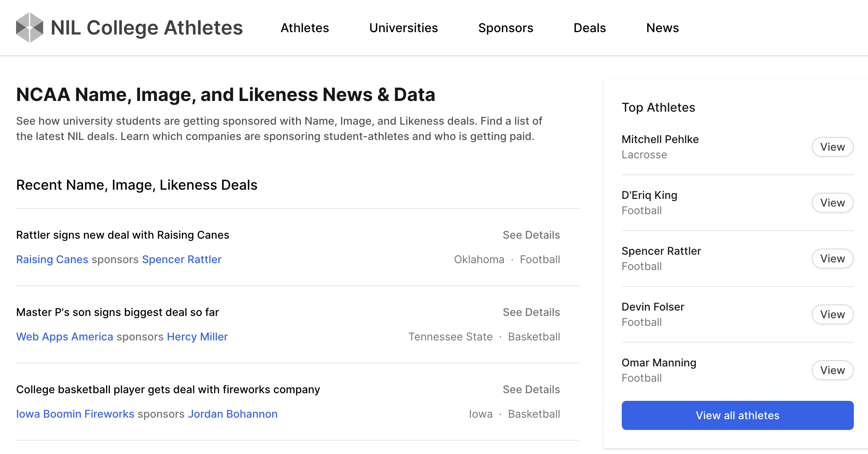Click See Details for fireworks company deal
The image size is (868, 454).
(531, 389)
